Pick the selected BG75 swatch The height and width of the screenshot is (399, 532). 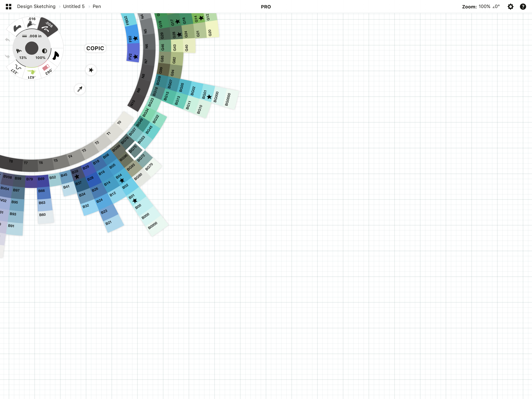[x=135, y=150]
